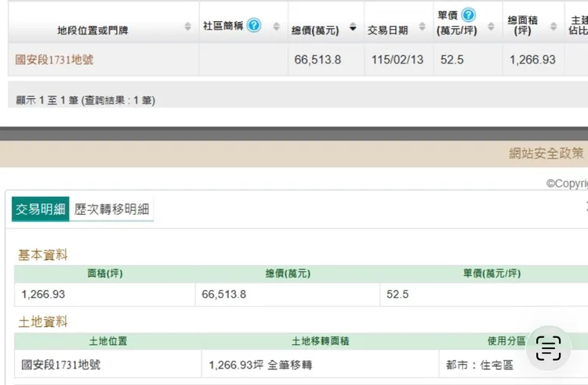This screenshot has height=385, width=588.
Task: Click 52.5 unit price in results row
Action: pos(452,60)
